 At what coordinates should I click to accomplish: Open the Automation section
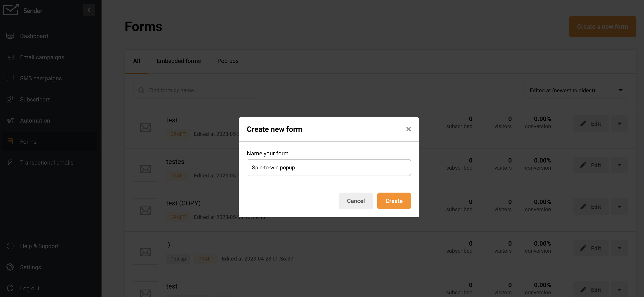35,120
